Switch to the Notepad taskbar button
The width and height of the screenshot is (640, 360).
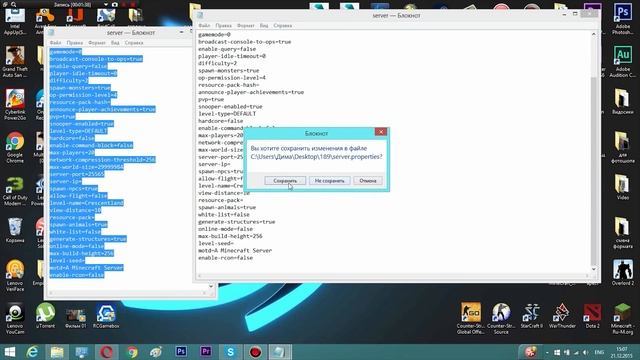pos(280,352)
